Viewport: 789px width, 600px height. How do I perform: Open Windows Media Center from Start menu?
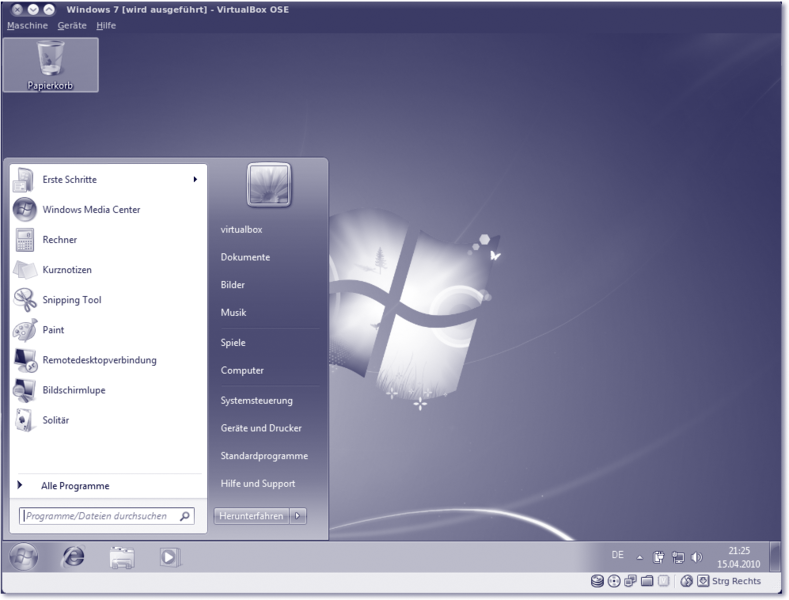point(90,210)
